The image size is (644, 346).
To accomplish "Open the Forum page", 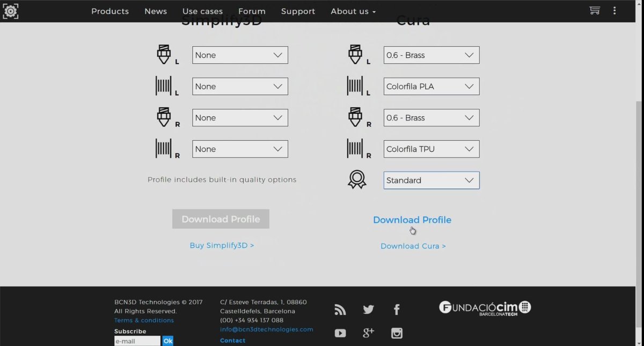I will [x=252, y=11].
